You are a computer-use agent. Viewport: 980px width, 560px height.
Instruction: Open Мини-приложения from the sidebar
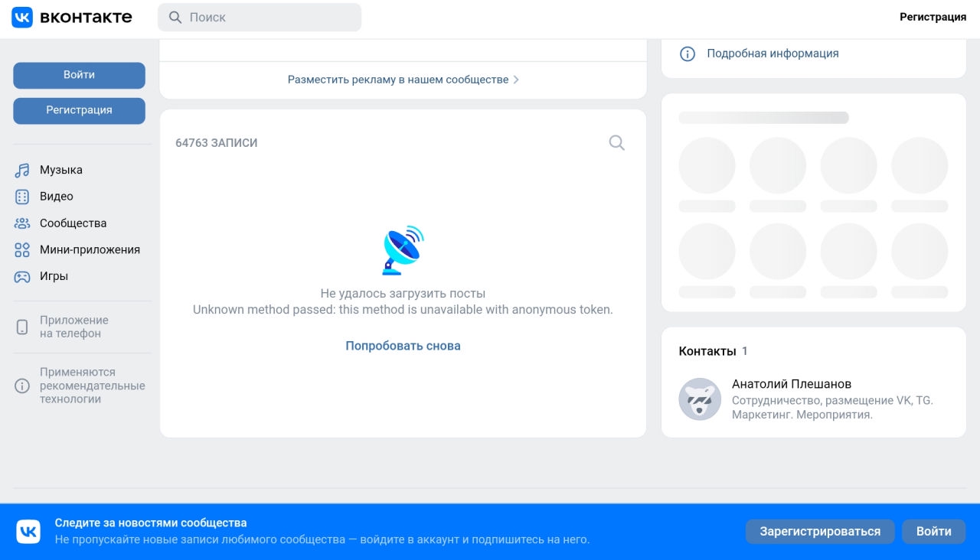click(90, 249)
